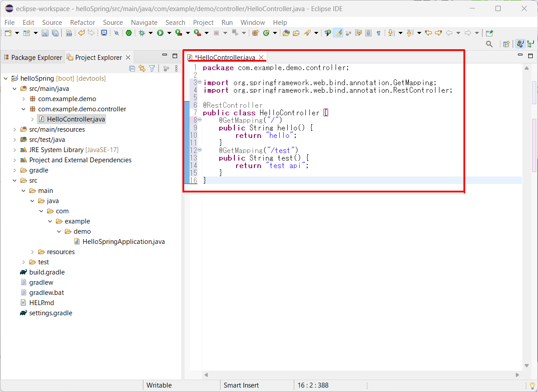The height and width of the screenshot is (392, 538).
Task: Toggle Mark Occurrences highlighter icon
Action: pyautogui.click(x=337, y=33)
